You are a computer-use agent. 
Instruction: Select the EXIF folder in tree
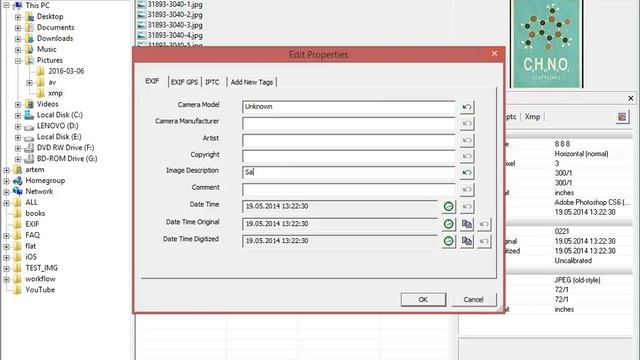tap(32, 224)
